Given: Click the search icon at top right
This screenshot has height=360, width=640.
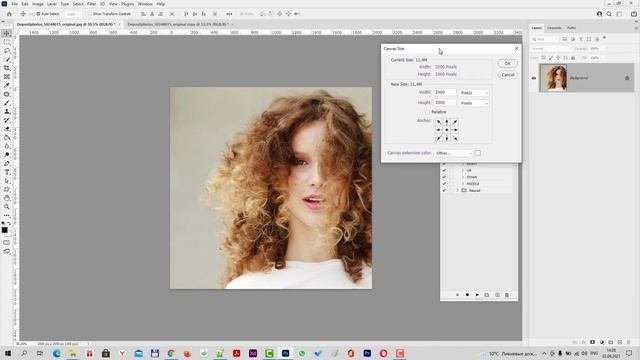Looking at the screenshot, I should 609,14.
